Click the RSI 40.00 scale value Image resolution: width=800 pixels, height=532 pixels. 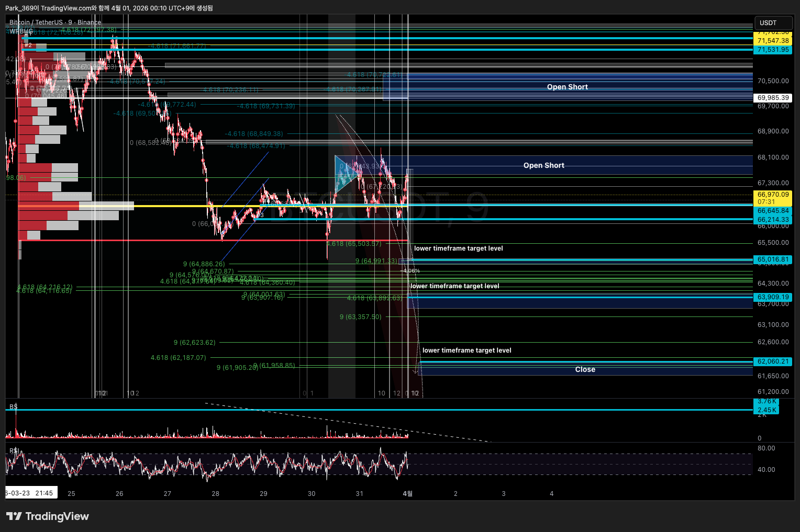click(x=766, y=470)
